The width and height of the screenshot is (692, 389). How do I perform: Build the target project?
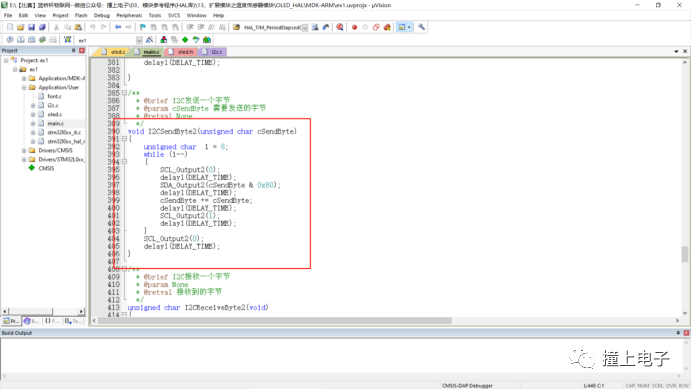[x=21, y=40]
